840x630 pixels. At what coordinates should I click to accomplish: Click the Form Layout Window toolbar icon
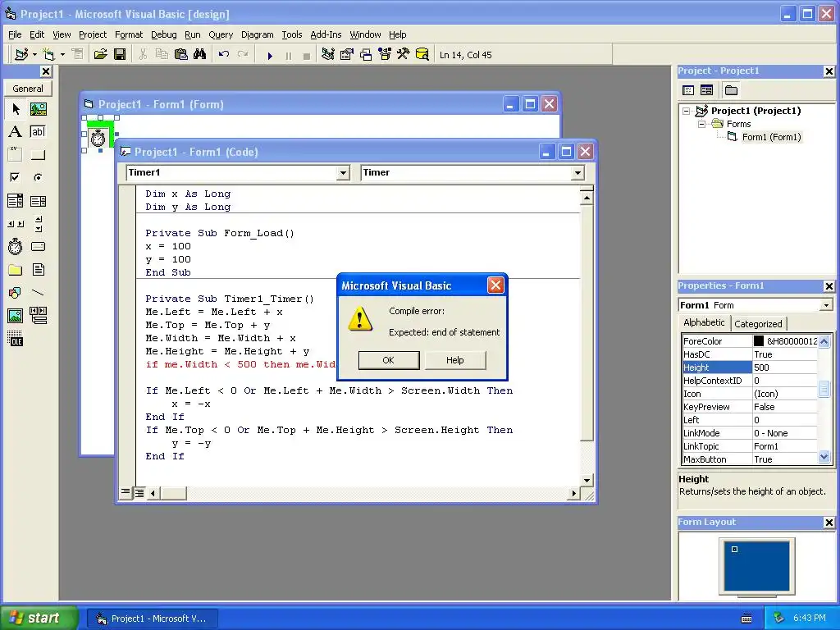click(x=366, y=55)
